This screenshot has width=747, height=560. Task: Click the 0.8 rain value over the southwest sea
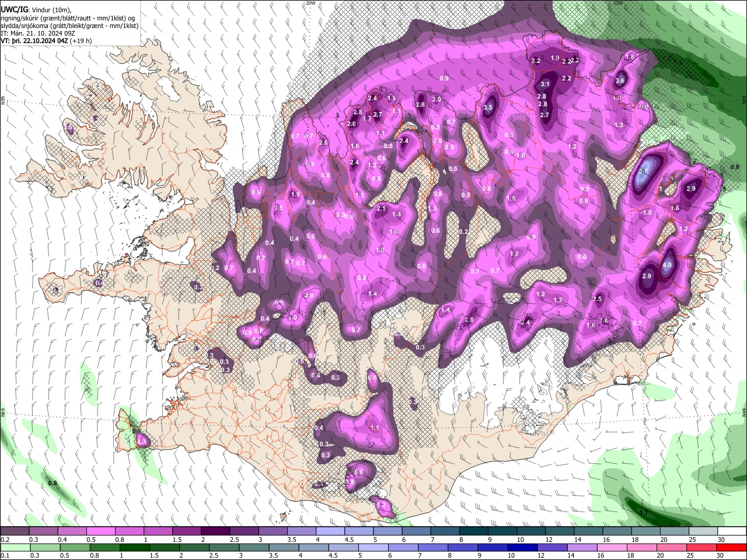53,483
